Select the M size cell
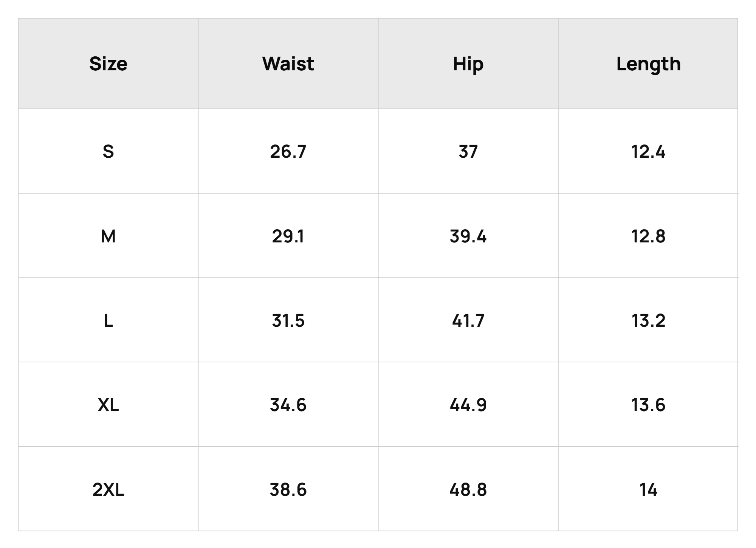This screenshot has height=548, width=756. coord(108,236)
